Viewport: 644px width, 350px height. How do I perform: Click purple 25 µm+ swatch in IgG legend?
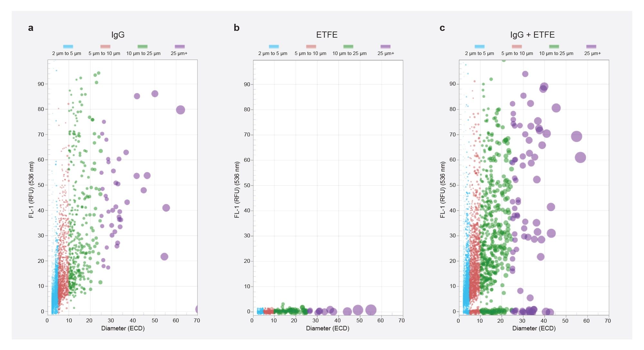180,47
